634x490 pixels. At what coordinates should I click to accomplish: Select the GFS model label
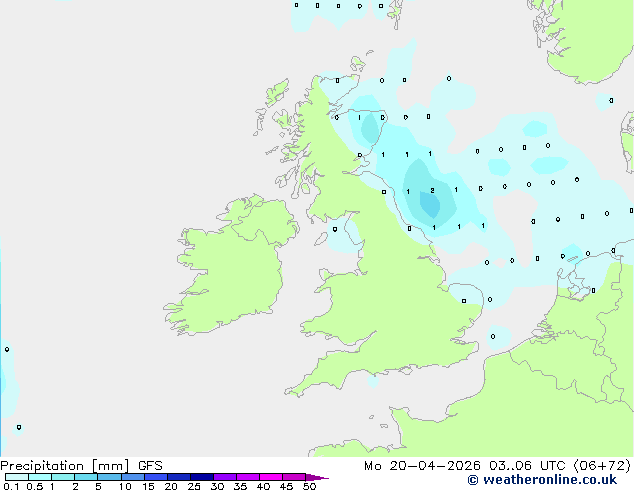click(150, 466)
